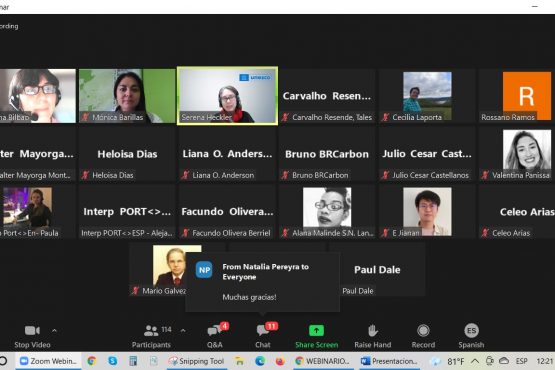Viewport: 555px width, 370px height.
Task: Open the Q&A panel
Action: coord(215,336)
